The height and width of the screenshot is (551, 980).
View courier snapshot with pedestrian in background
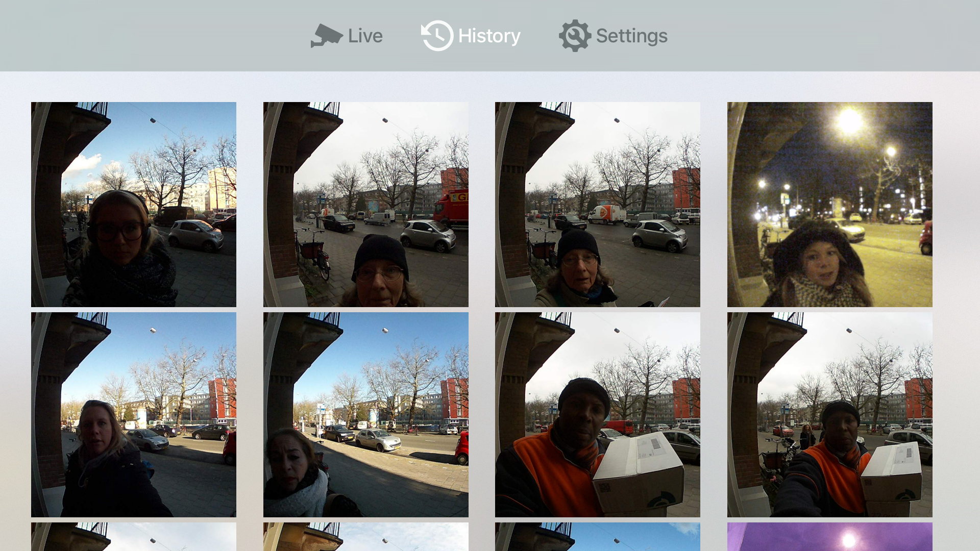point(830,415)
